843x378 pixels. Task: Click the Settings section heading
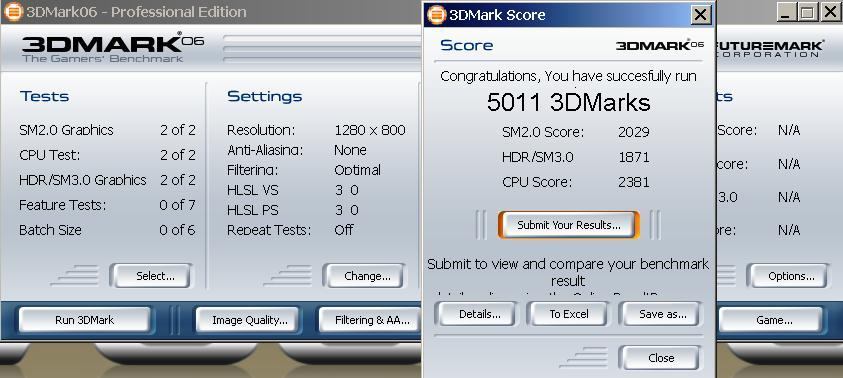[x=265, y=96]
